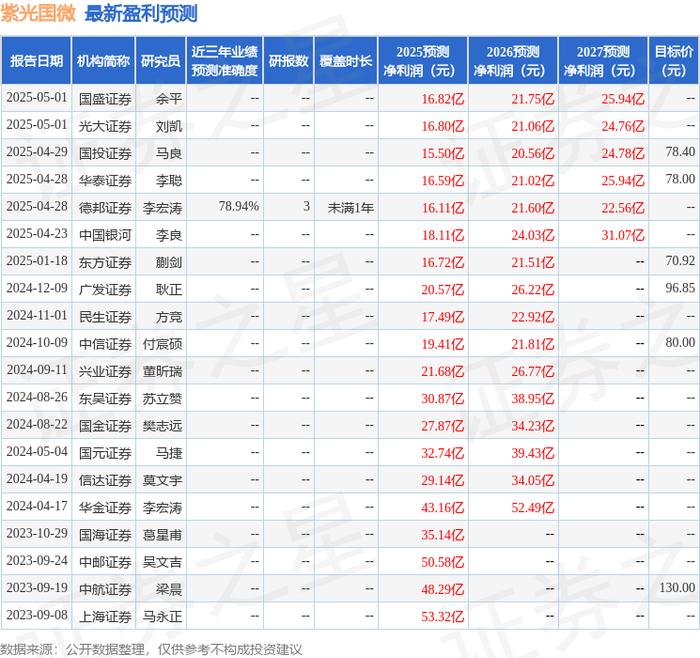Image resolution: width=700 pixels, height=658 pixels.
Task: Click 国元证券 institution cell
Action: (x=105, y=453)
